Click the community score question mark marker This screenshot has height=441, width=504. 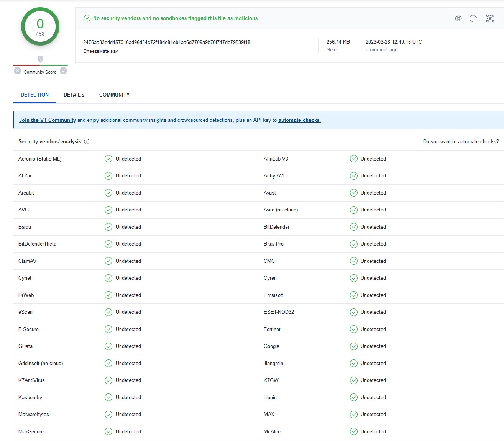pyautogui.click(x=40, y=59)
